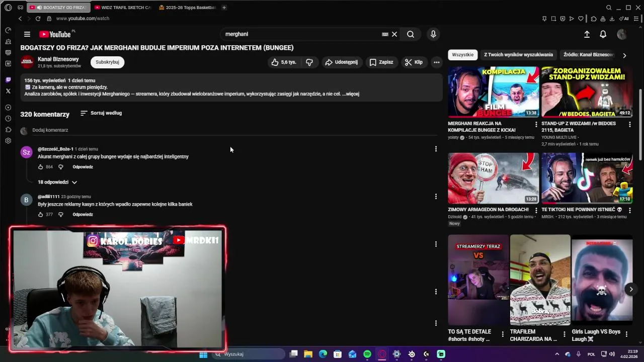The height and width of the screenshot is (362, 644).
Task: Open menu for MERGHANI REAKCJA video
Action: point(536,125)
